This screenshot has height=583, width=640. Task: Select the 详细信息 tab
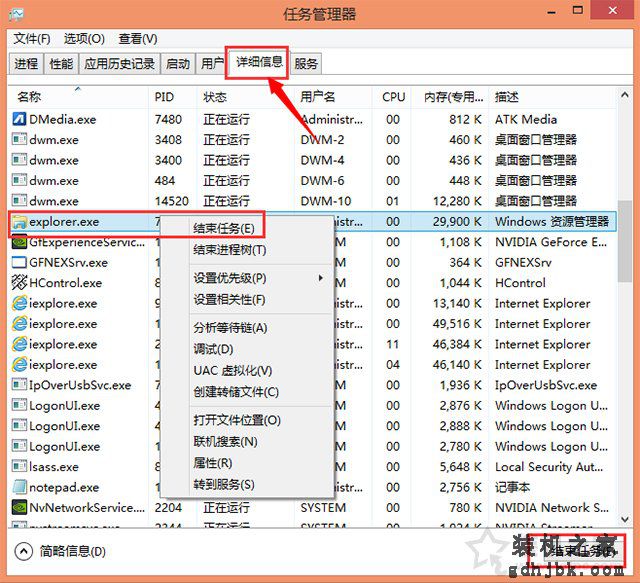tap(259, 62)
